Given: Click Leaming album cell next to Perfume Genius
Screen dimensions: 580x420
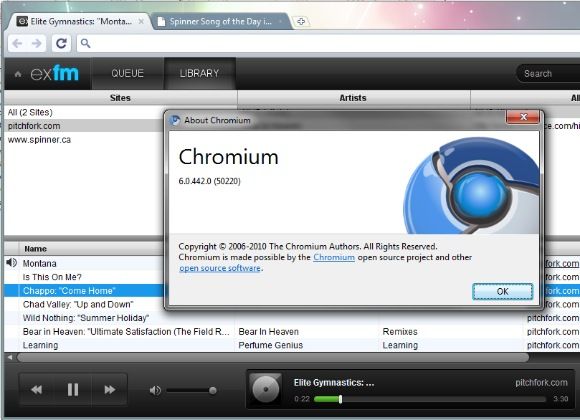Looking at the screenshot, I should [x=400, y=345].
